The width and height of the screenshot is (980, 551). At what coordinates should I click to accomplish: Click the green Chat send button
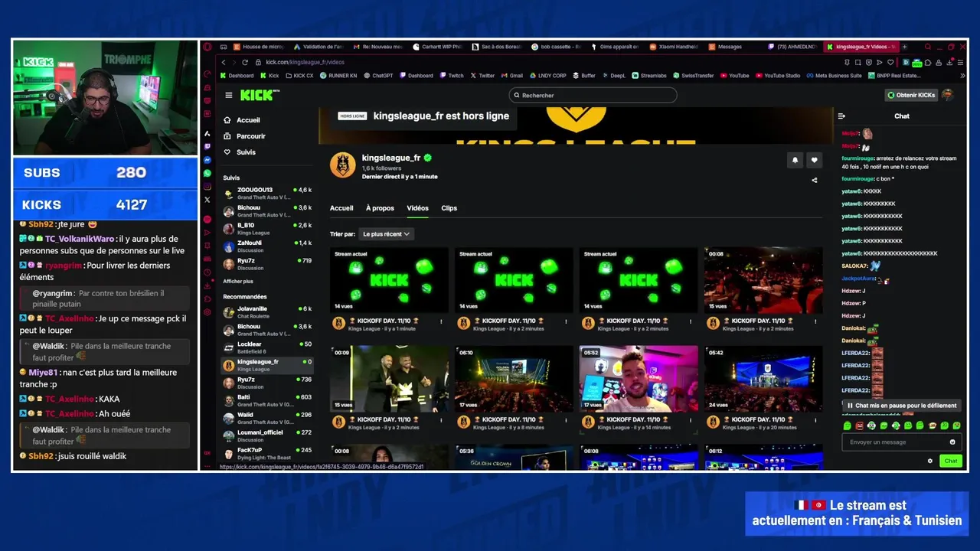(951, 461)
